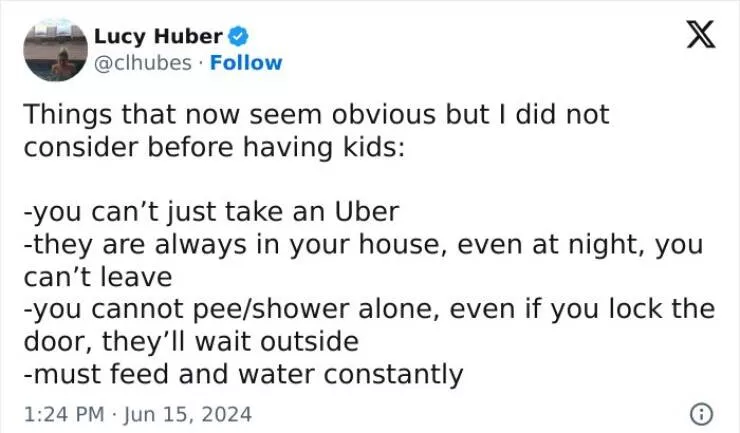
Task: Click the line starting 'Things that now seem obvious'
Action: pyautogui.click(x=315, y=115)
